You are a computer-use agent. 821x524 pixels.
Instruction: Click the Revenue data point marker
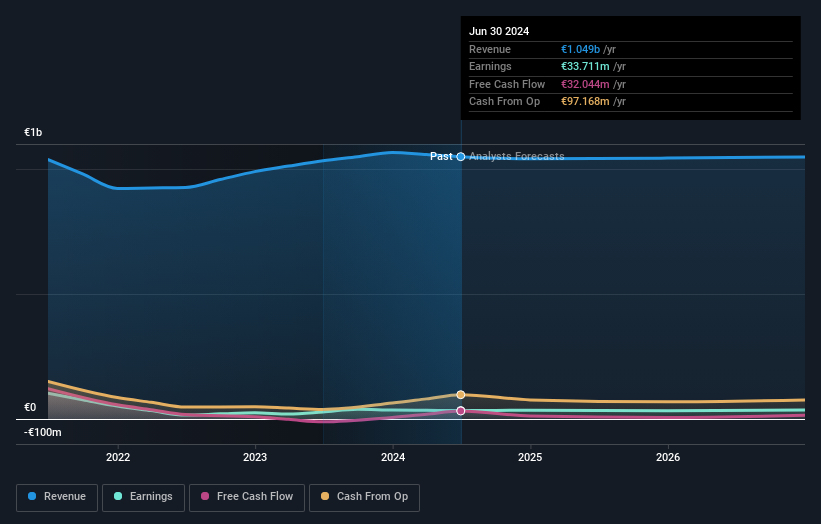coord(461,157)
